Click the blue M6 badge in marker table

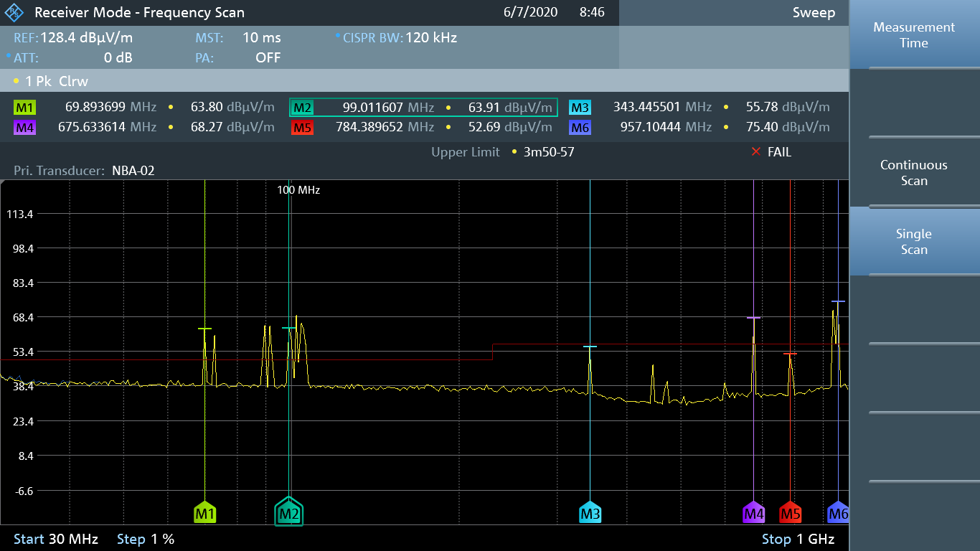tap(580, 128)
